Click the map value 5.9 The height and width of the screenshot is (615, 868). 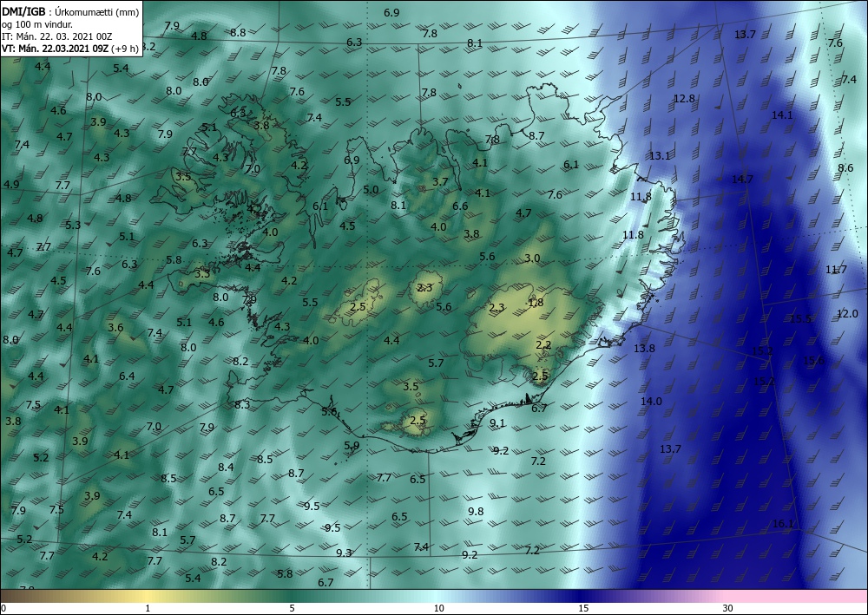coord(352,445)
